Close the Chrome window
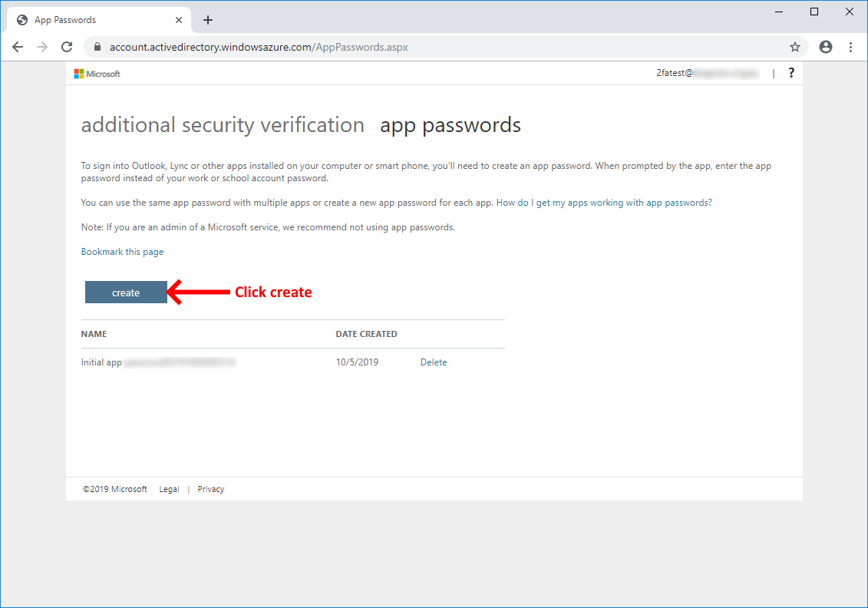The height and width of the screenshot is (608, 868). [850, 12]
